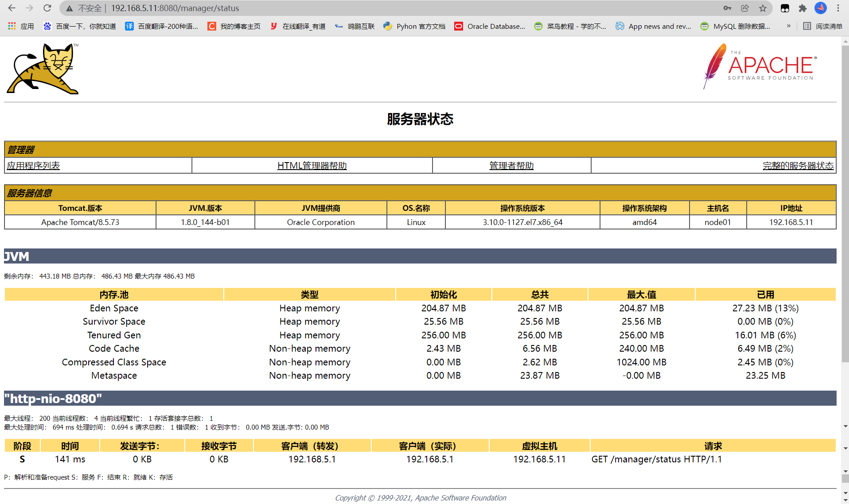Open the 应用 apps grid bookmark
This screenshot has width=849, height=504.
pyautogui.click(x=21, y=26)
